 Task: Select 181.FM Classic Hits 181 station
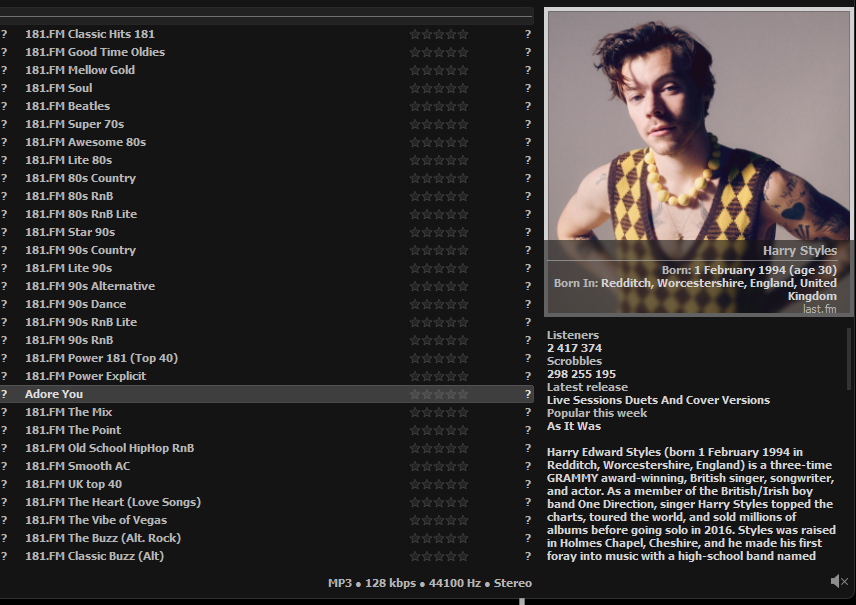267,34
